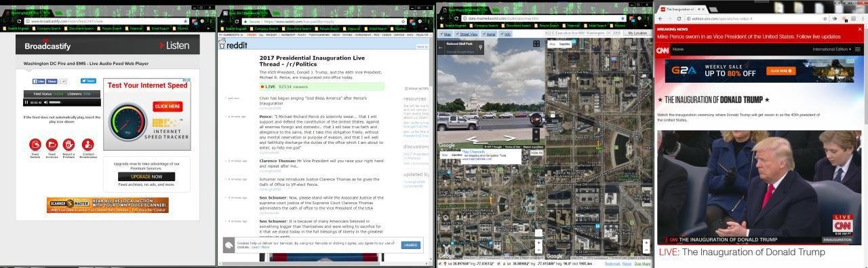Bookmark the CNN page with star icon
The image size is (868, 268).
coord(825,18)
